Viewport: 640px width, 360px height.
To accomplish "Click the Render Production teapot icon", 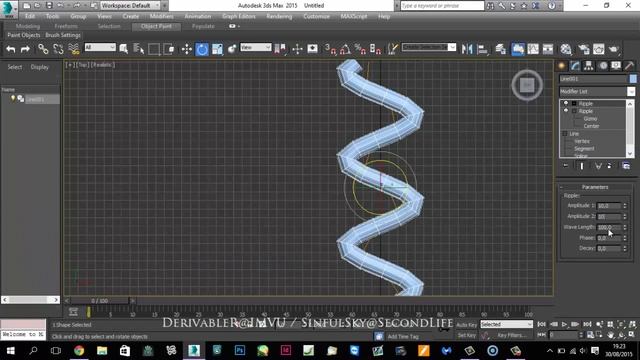I will 613,49.
